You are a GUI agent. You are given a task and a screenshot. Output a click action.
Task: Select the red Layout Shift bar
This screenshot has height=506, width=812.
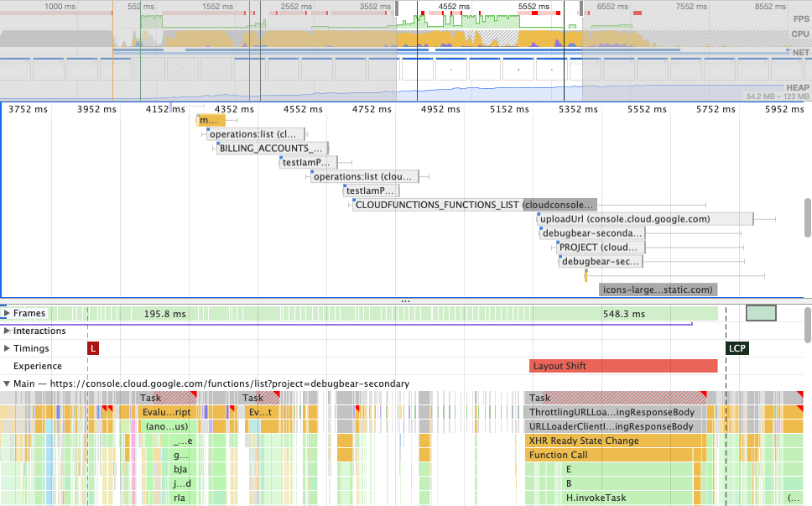(623, 366)
